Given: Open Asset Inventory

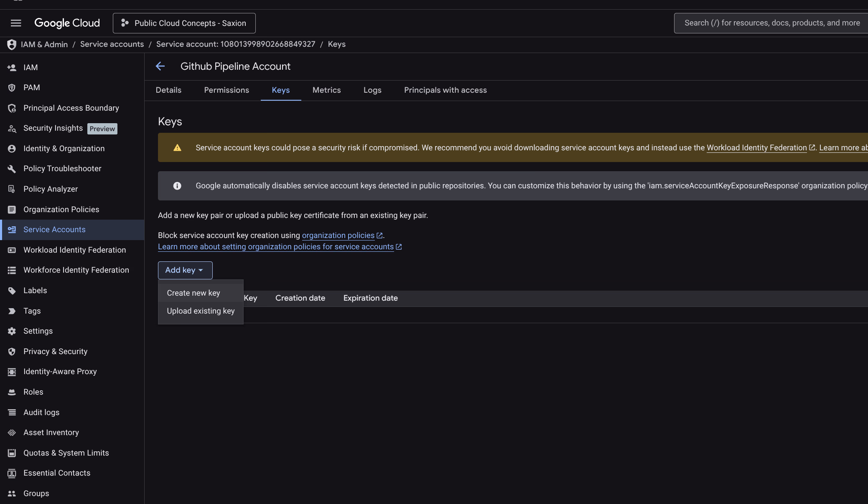Looking at the screenshot, I should click(x=51, y=432).
